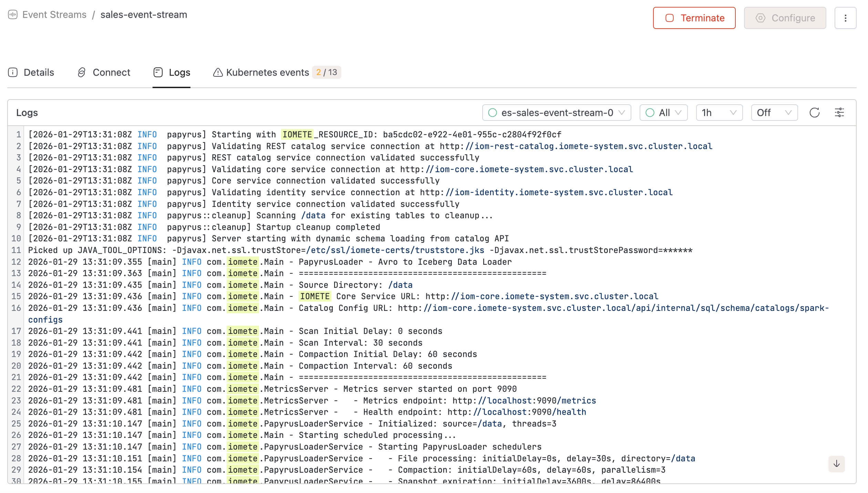This screenshot has width=868, height=493.
Task: Click the Configure button
Action: pyautogui.click(x=785, y=18)
